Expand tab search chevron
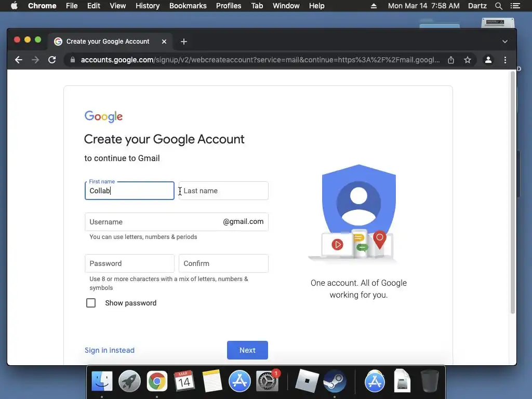The width and height of the screenshot is (532, 399). tap(505, 42)
